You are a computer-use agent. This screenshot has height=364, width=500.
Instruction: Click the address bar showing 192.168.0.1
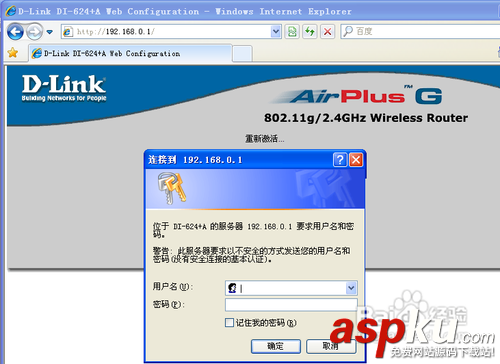[172, 32]
